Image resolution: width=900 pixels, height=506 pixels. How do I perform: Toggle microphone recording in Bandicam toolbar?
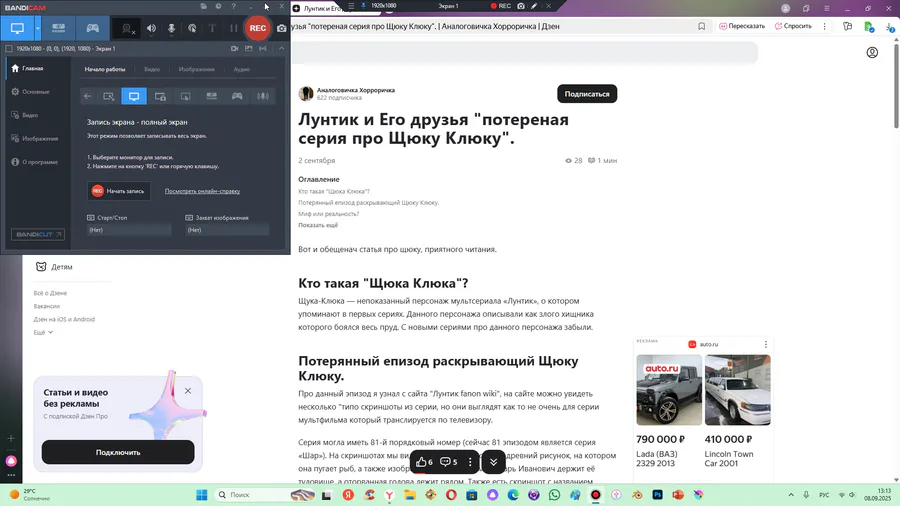point(171,28)
